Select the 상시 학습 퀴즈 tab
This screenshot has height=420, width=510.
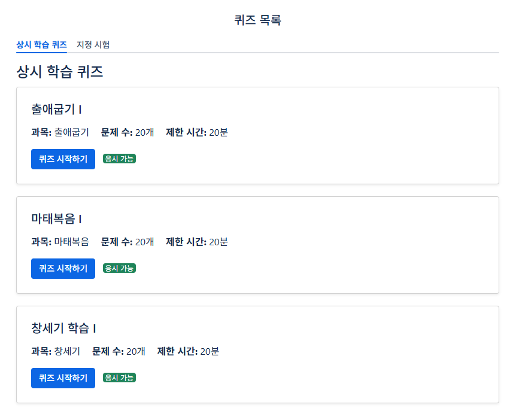pos(41,45)
